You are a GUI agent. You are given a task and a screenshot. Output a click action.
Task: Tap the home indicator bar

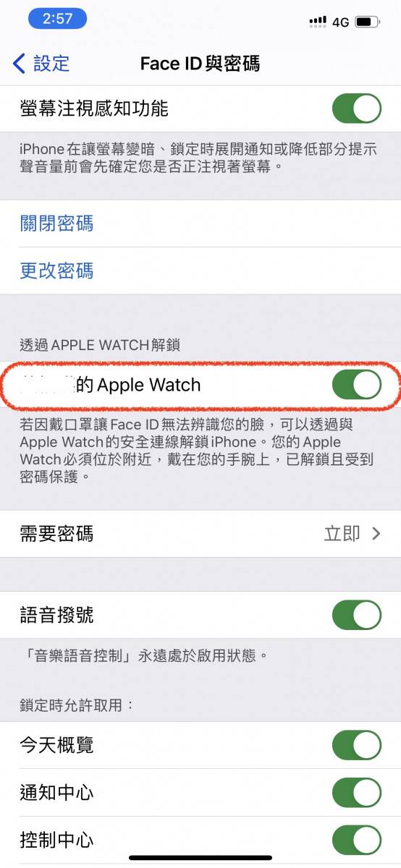point(200,858)
